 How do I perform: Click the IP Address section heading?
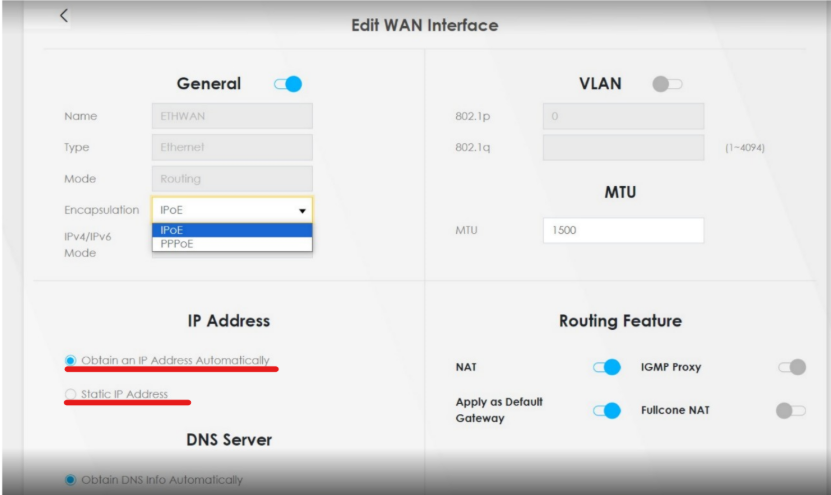click(x=228, y=321)
